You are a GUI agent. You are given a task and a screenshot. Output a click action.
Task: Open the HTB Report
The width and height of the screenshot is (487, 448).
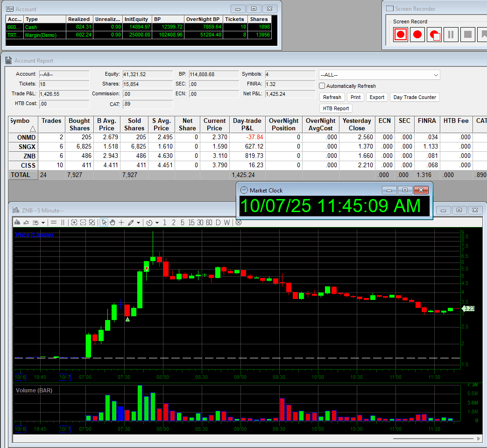click(336, 108)
